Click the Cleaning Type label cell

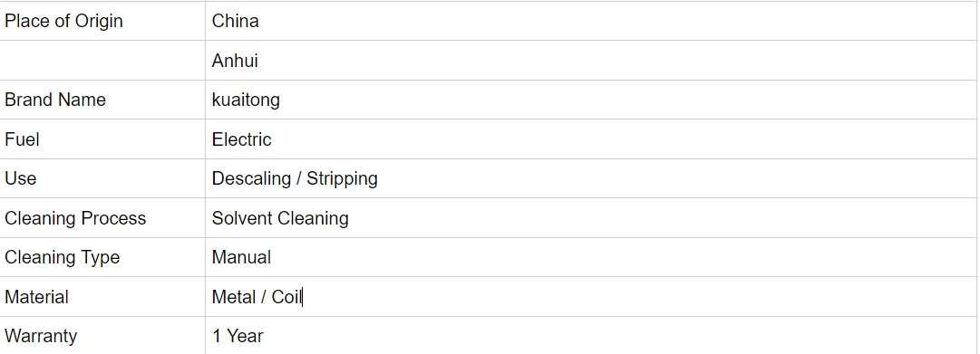(102, 257)
